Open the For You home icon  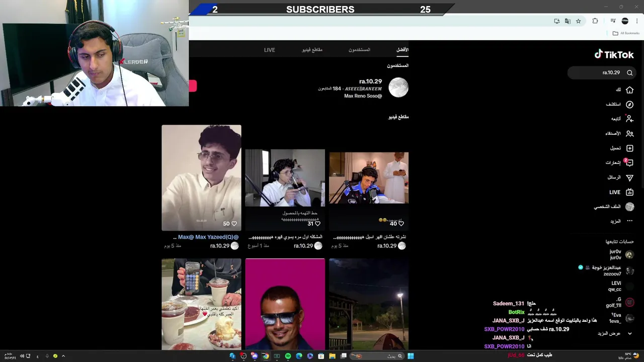click(x=629, y=89)
